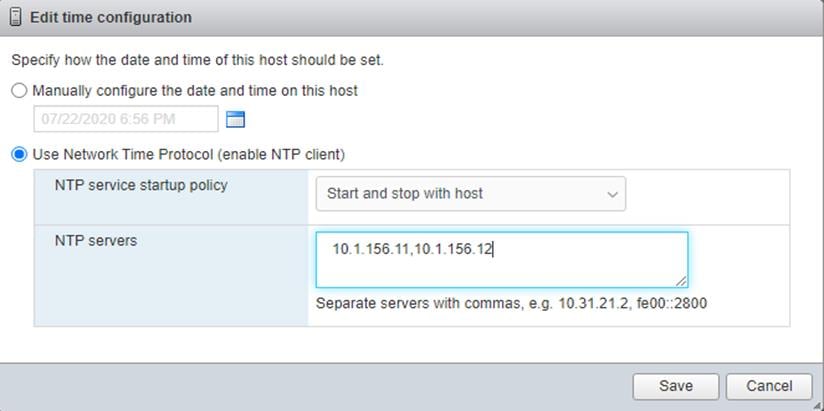This screenshot has height=411, width=824.
Task: Click the "Edit time configuration" title text
Action: coord(111,17)
